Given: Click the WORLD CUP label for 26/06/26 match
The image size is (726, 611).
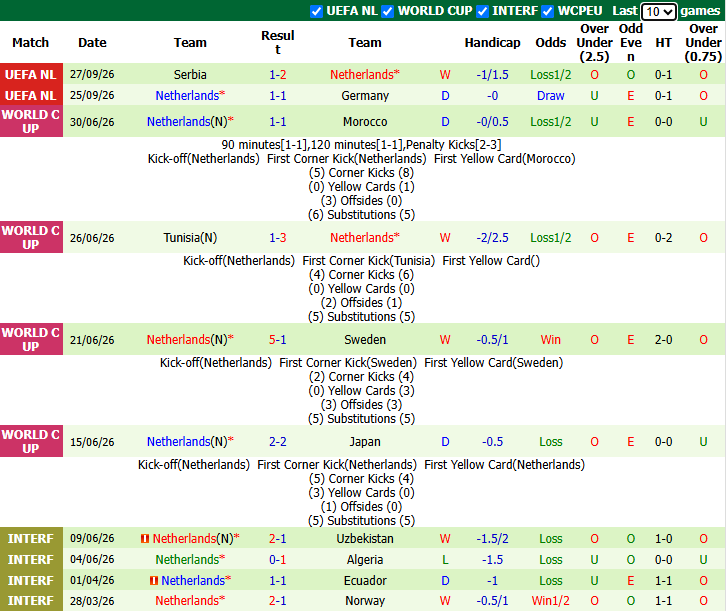Looking at the screenshot, I should pos(31,237).
